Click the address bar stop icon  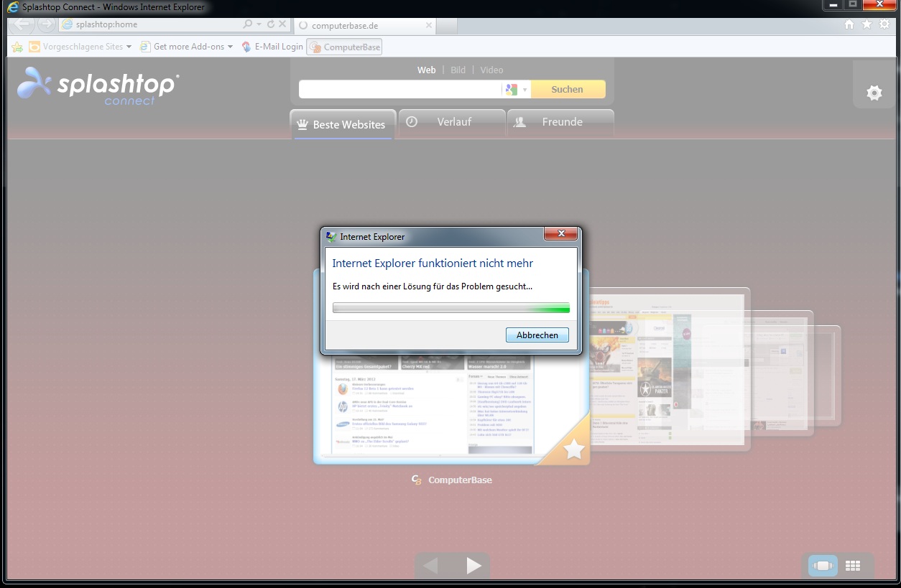[282, 24]
